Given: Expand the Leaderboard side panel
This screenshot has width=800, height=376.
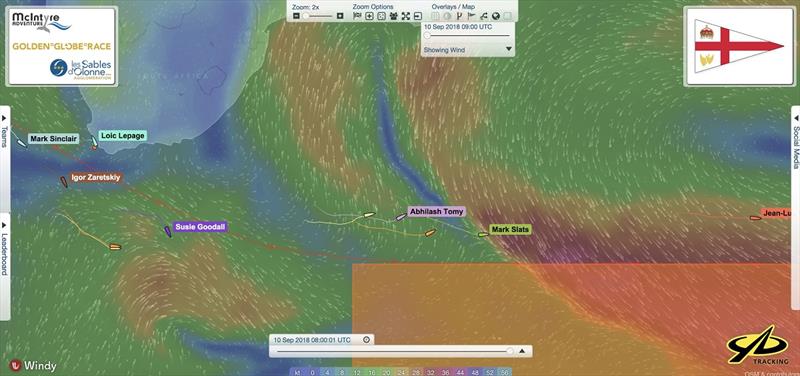Looking at the screenshot, I should [x=5, y=267].
